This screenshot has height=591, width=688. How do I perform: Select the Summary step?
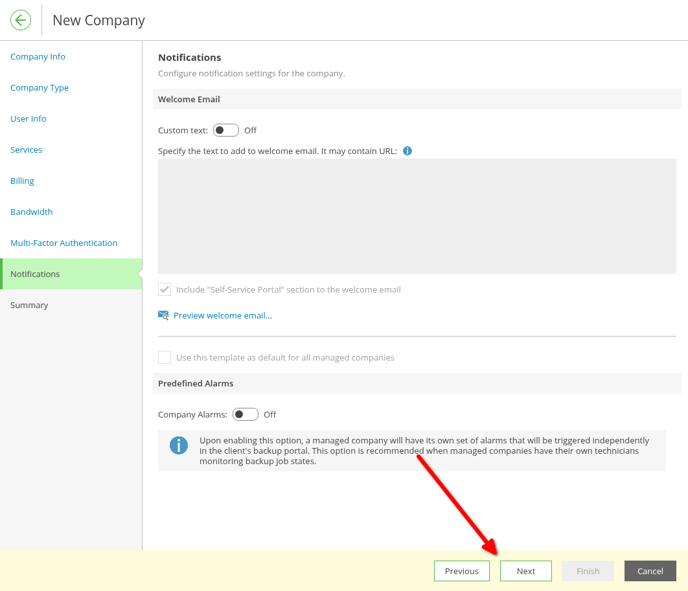pos(29,305)
